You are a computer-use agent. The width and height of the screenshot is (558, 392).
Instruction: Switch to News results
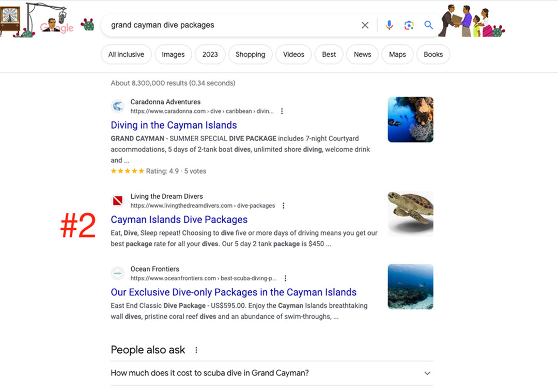coord(362,54)
